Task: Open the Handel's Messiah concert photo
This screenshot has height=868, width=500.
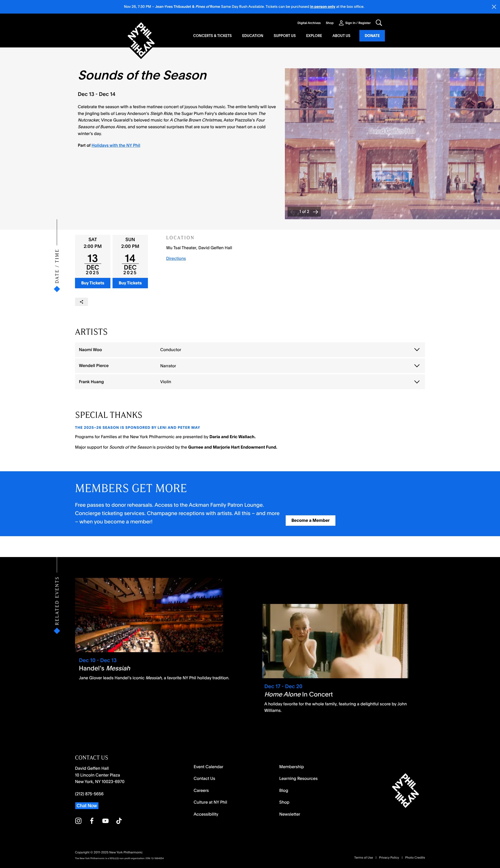Action: coord(149,615)
